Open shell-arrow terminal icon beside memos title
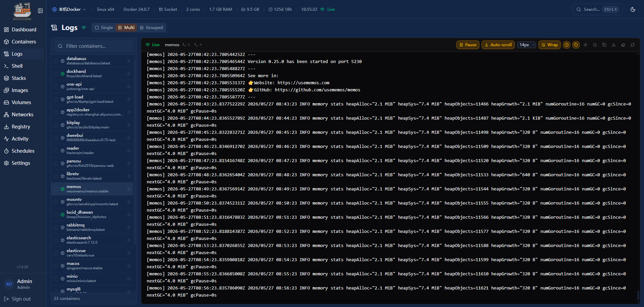644x307 pixels. pos(198,44)
